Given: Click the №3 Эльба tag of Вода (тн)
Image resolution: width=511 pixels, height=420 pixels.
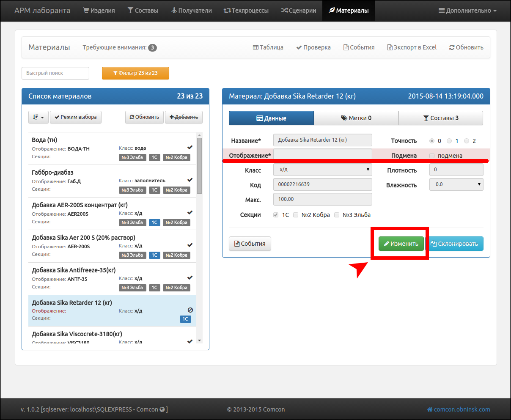Looking at the screenshot, I should click(132, 157).
